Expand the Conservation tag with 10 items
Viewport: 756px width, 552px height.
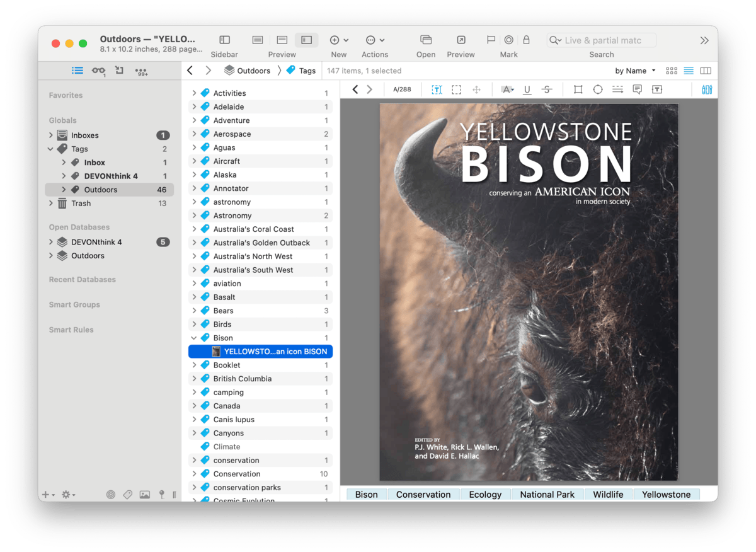(x=194, y=474)
